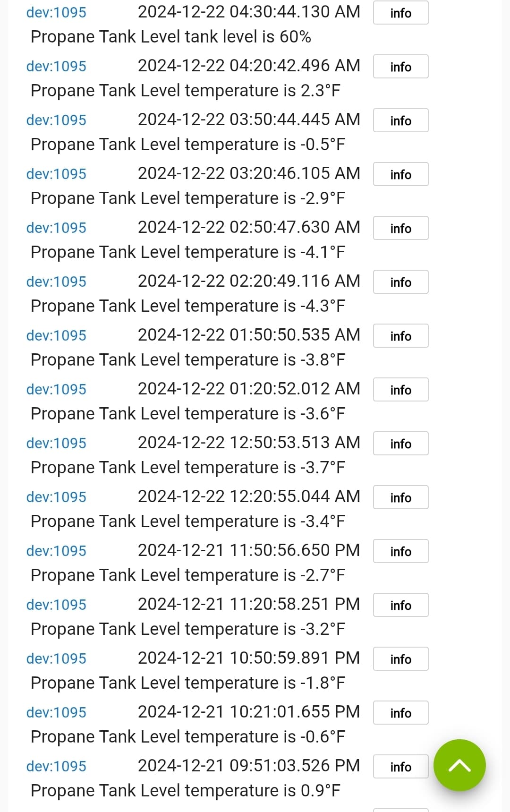Click info button for 01:50:50.535 AM entry

click(400, 336)
